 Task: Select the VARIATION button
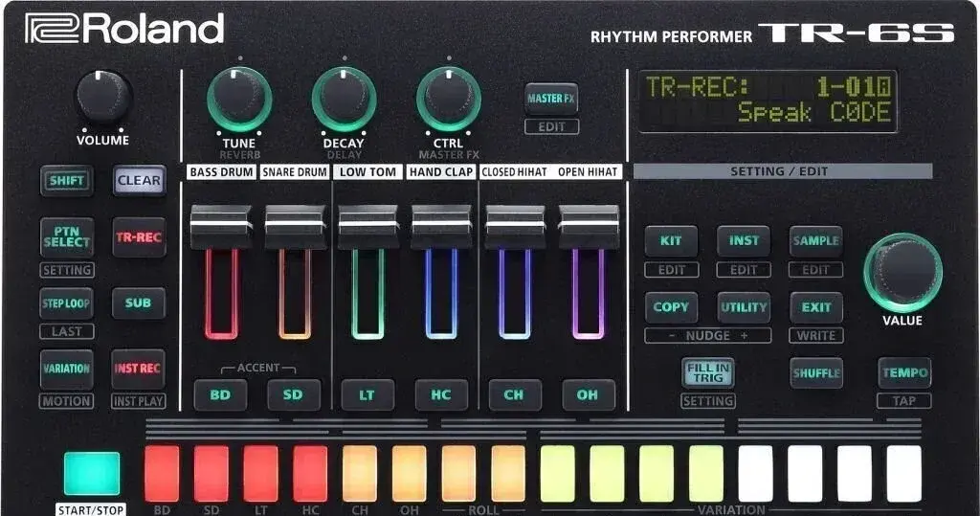point(67,369)
